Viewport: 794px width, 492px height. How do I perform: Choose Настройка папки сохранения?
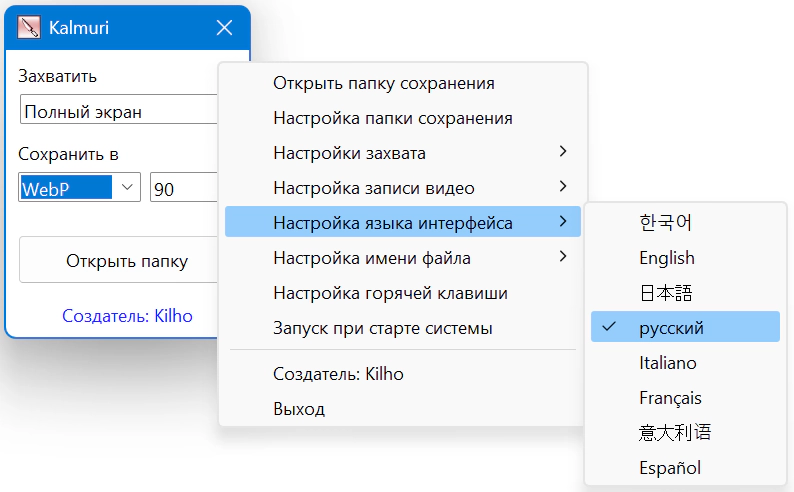[x=403, y=118]
